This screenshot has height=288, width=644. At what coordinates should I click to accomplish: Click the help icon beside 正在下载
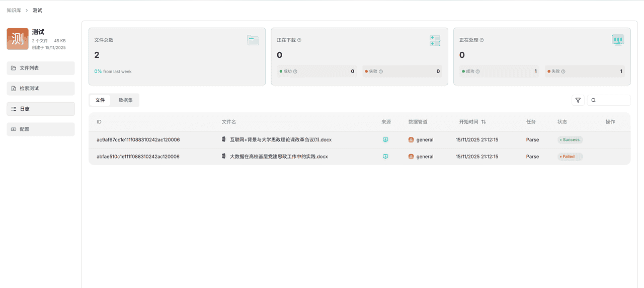tap(299, 40)
